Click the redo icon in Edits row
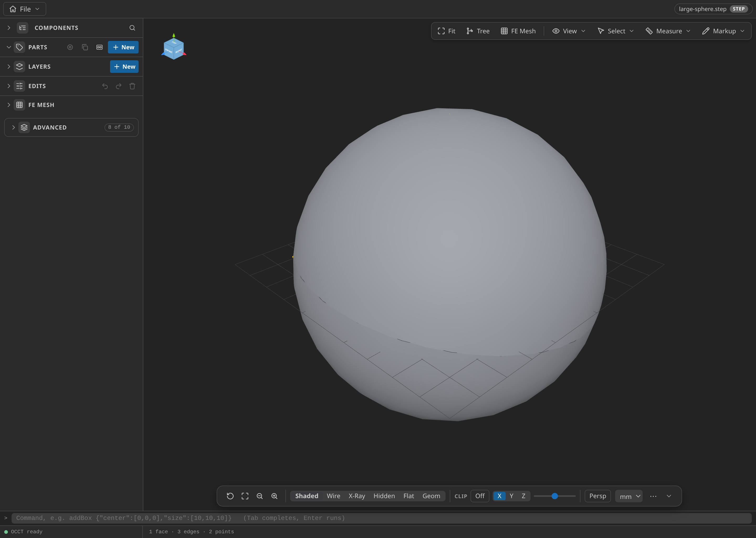Viewport: 756px width, 538px height. (118, 86)
